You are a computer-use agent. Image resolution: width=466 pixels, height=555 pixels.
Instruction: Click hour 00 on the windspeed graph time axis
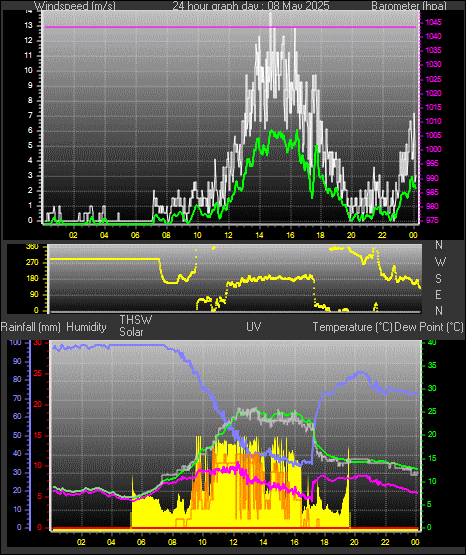tap(413, 235)
